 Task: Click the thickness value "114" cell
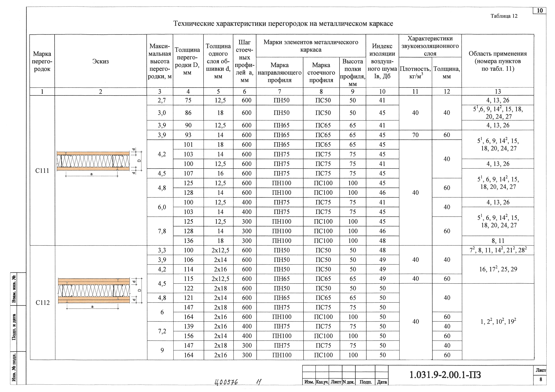pyautogui.click(x=189, y=269)
